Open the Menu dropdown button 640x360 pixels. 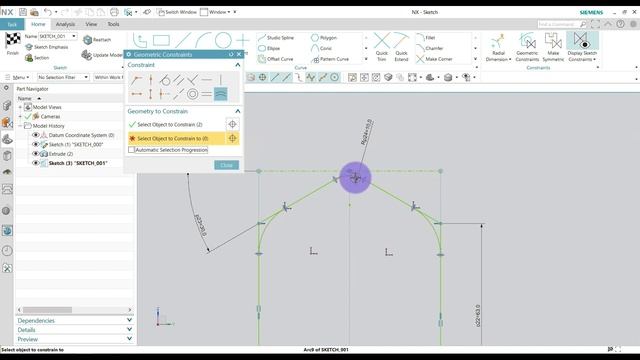tap(18, 77)
